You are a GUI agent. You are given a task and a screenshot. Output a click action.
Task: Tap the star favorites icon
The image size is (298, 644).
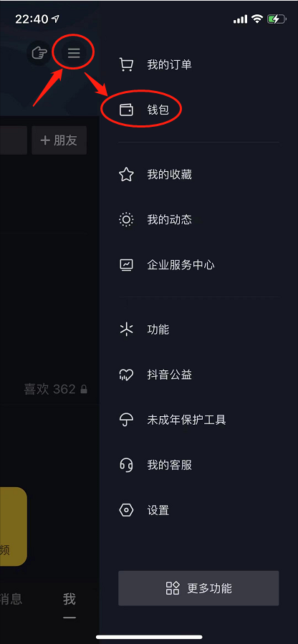126,175
